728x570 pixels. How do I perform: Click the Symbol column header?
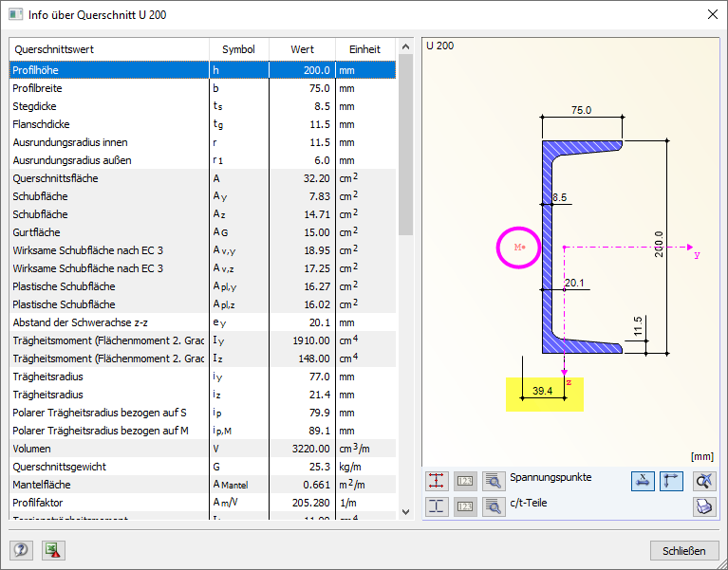(x=238, y=49)
